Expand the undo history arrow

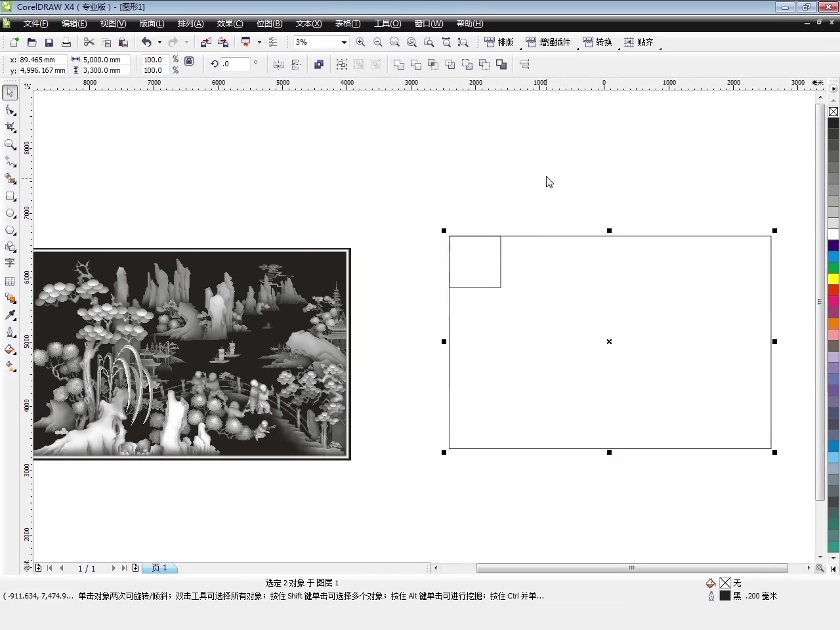159,42
